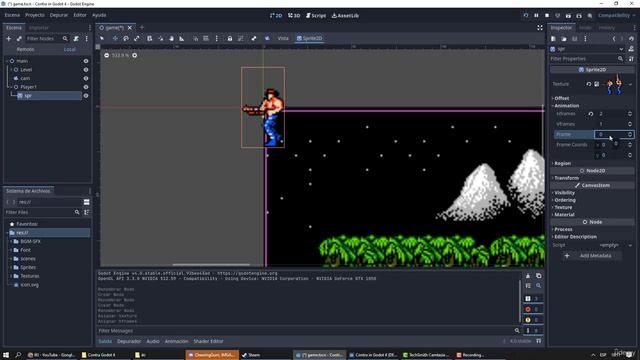Activate the Scale Mode tool
This screenshot has height=360, width=640.
(137, 38)
